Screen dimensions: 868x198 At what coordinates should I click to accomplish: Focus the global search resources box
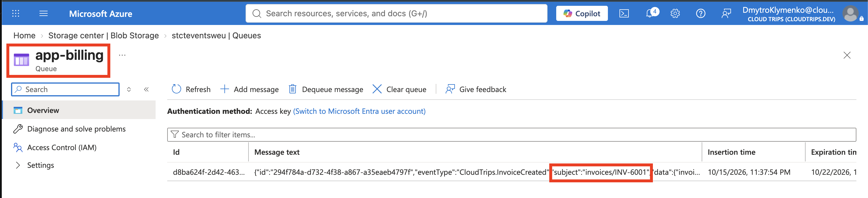396,13
